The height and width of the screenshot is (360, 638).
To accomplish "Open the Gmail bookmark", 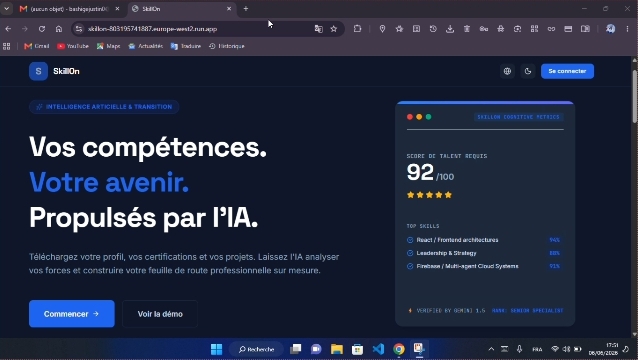I will 37,46.
